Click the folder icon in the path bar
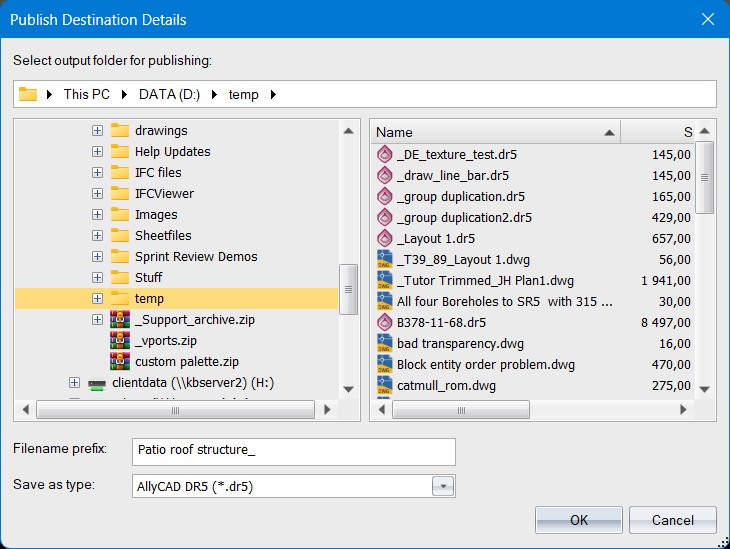Viewport: 730px width, 549px height. [28, 94]
